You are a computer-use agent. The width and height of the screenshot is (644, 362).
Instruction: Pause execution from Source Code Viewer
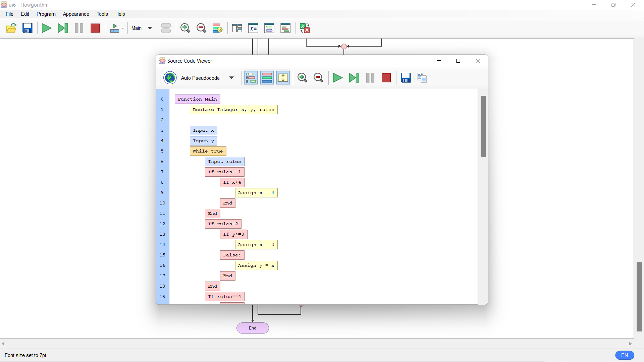click(x=370, y=78)
